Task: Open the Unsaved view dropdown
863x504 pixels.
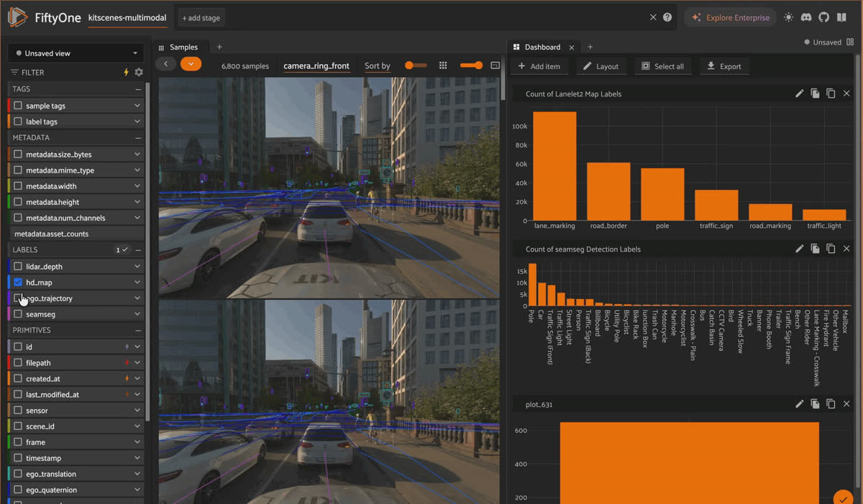Action: pos(76,53)
